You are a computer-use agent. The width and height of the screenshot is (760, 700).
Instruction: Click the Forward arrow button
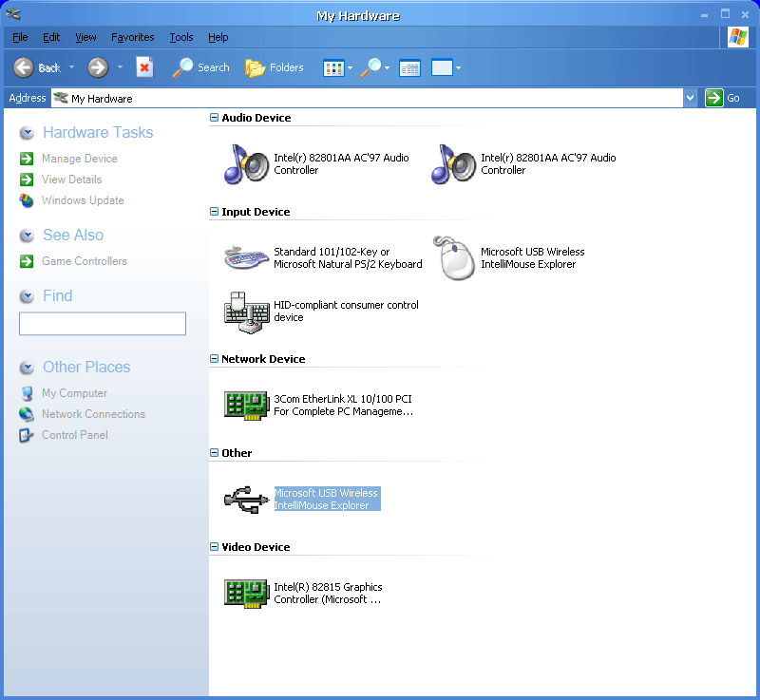pos(97,67)
